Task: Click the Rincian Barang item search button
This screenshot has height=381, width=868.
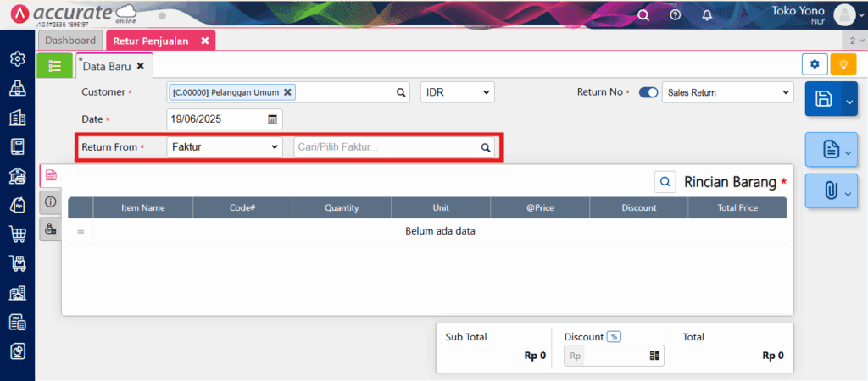Action: (665, 181)
